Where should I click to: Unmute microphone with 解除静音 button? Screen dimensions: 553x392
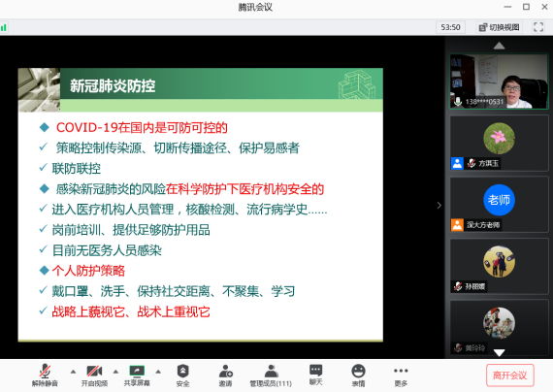45,376
